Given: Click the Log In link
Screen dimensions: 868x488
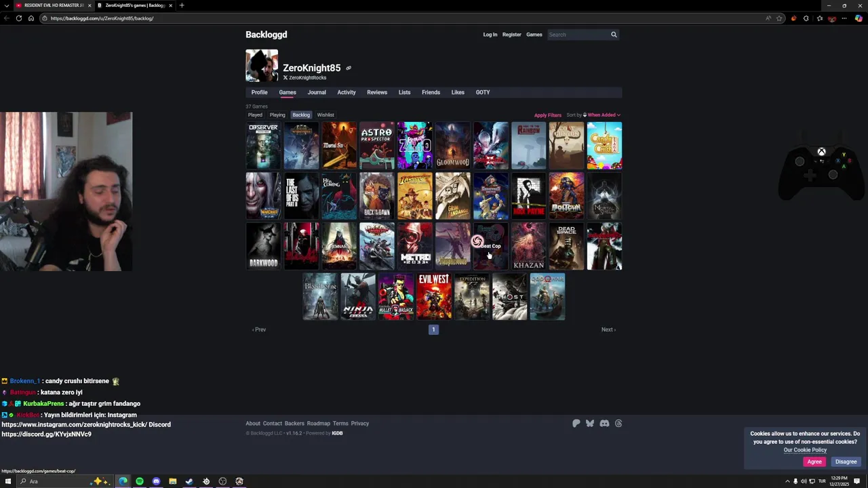Looking at the screenshot, I should pos(490,35).
